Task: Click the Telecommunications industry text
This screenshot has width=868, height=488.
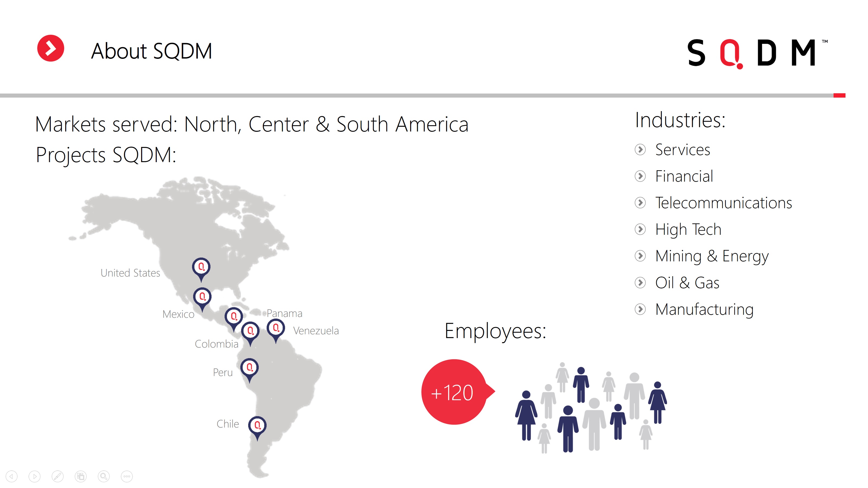Action: tap(723, 203)
